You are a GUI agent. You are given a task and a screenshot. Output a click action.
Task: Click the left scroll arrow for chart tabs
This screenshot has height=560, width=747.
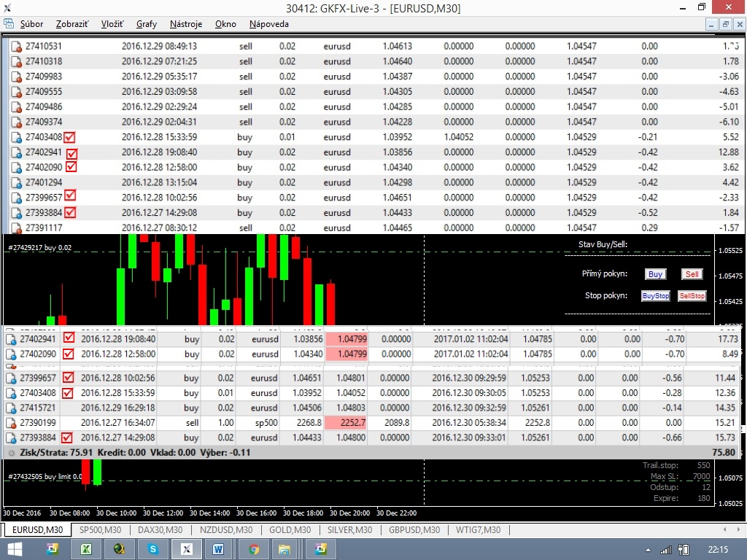tap(724, 529)
